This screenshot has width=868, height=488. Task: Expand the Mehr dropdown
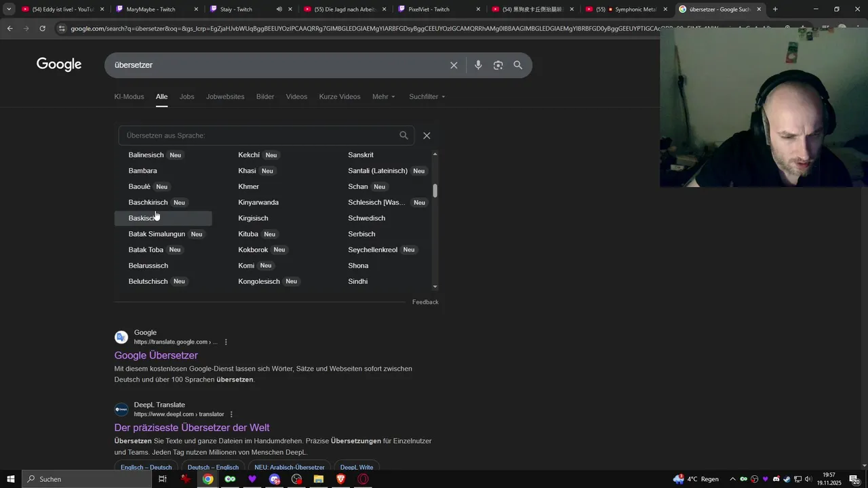point(384,97)
